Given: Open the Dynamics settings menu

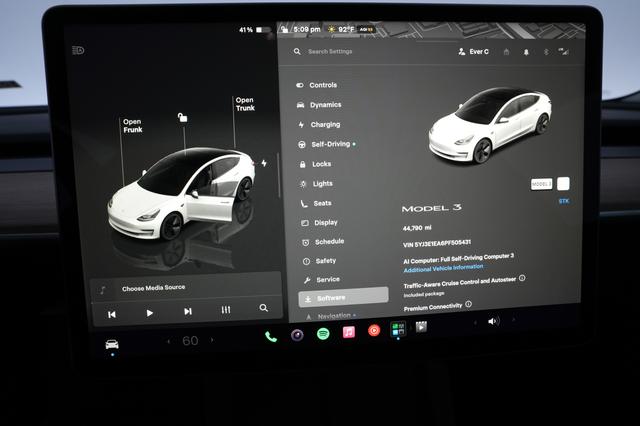Looking at the screenshot, I should (319, 105).
